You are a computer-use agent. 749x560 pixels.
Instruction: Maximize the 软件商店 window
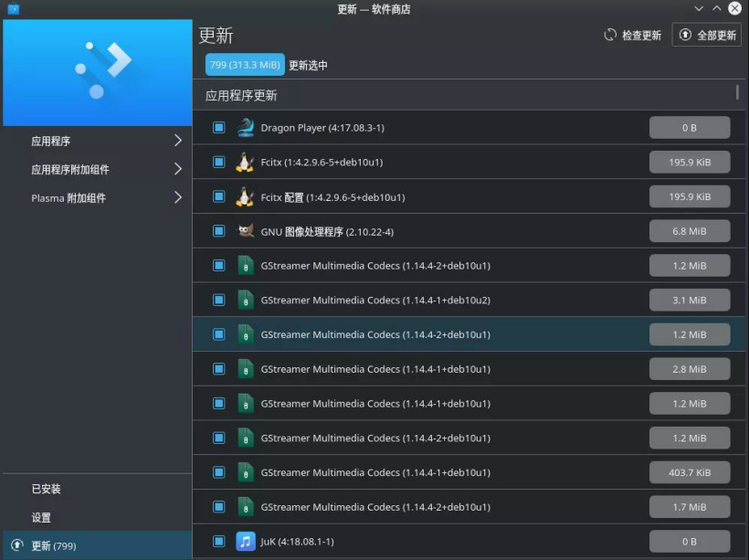pos(716,8)
